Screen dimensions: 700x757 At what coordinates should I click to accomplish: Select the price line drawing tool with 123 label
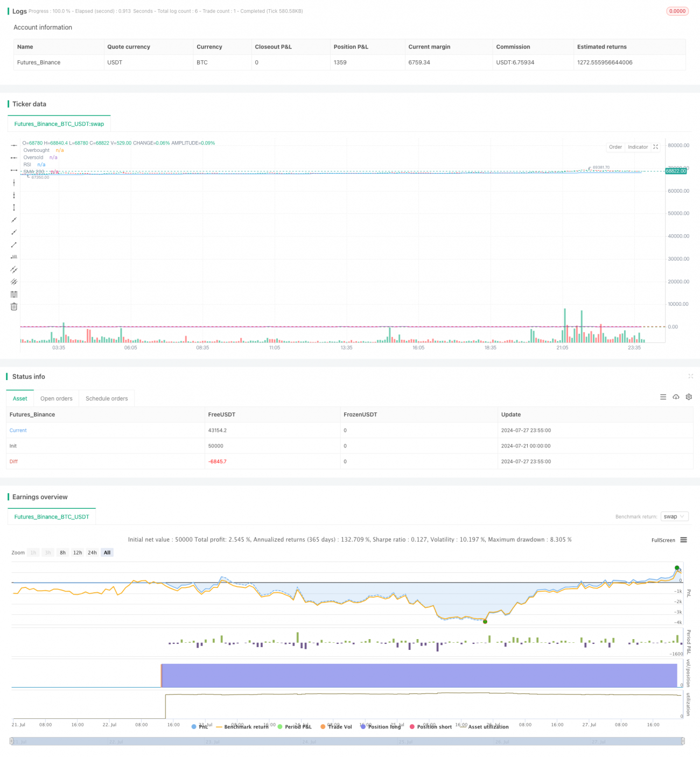tap(14, 257)
